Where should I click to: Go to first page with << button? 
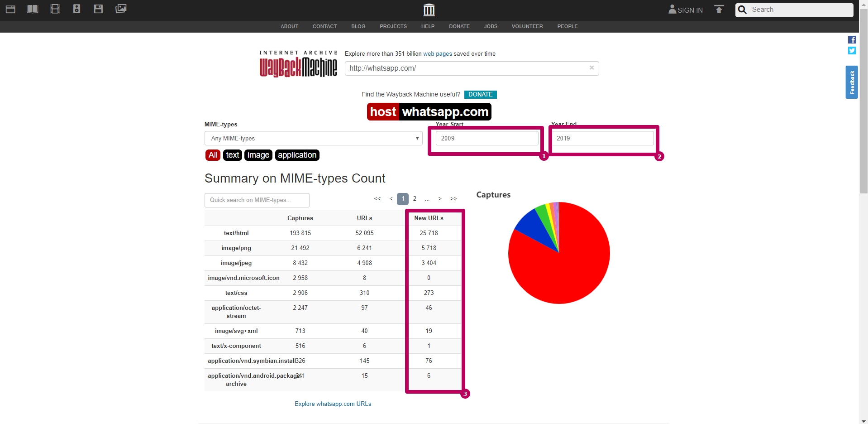(x=377, y=199)
